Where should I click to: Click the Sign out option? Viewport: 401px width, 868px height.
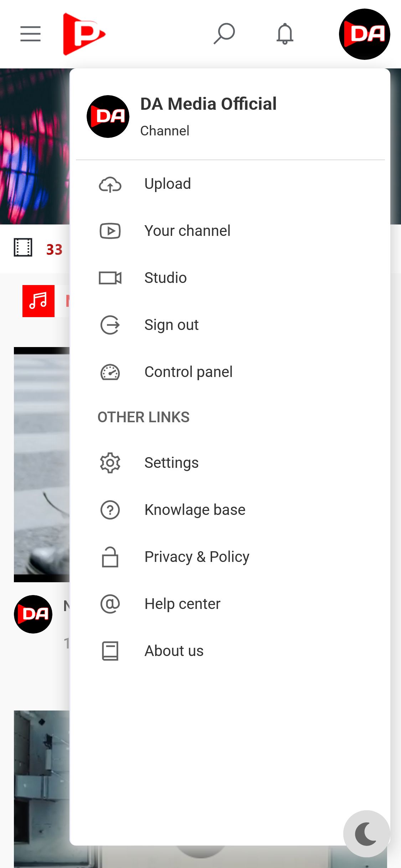tap(171, 325)
